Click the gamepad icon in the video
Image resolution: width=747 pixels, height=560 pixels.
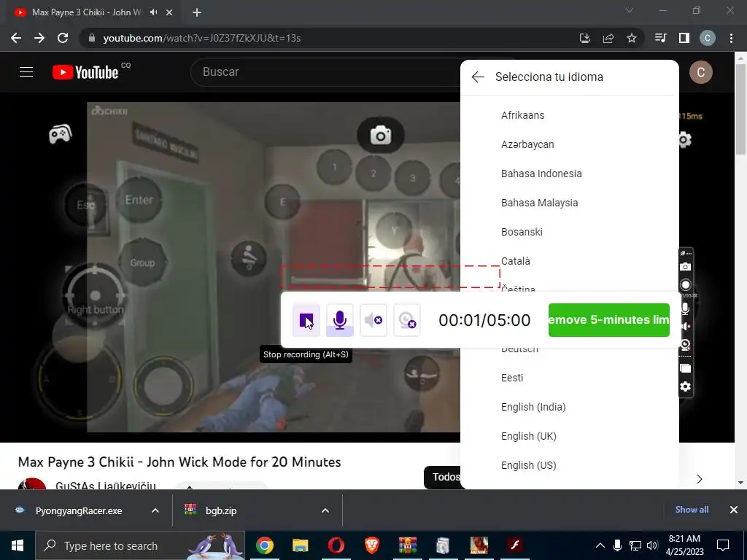(61, 134)
